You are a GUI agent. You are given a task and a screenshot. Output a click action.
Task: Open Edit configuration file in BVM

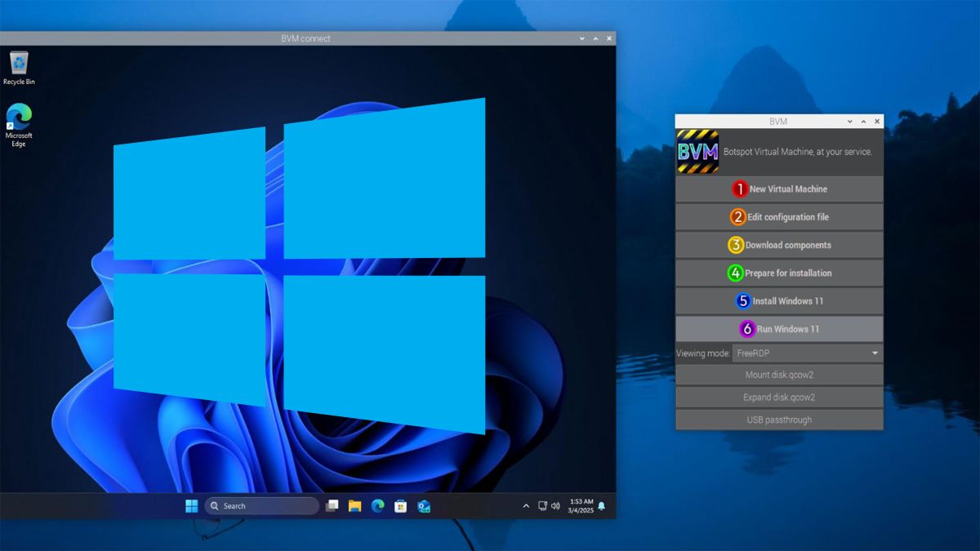coord(778,216)
